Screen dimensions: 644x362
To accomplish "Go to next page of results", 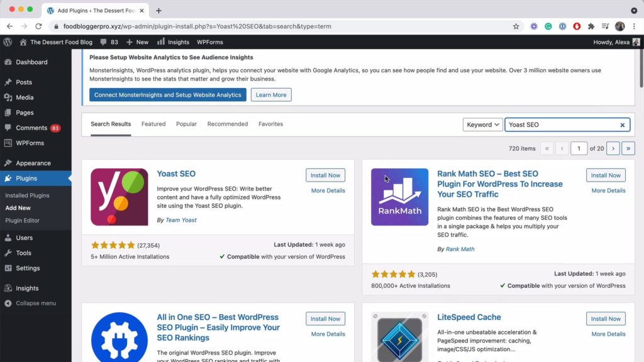I will (x=613, y=148).
